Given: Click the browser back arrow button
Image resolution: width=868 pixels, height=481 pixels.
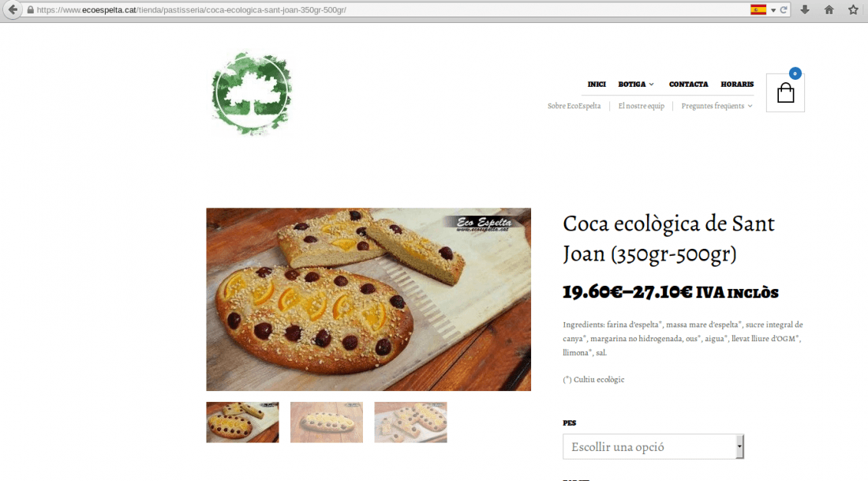Looking at the screenshot, I should [x=12, y=9].
